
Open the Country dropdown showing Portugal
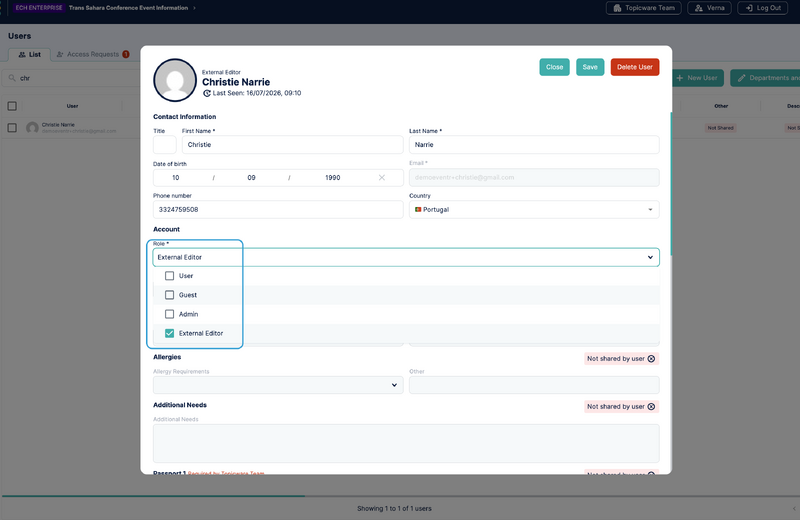[534, 210]
